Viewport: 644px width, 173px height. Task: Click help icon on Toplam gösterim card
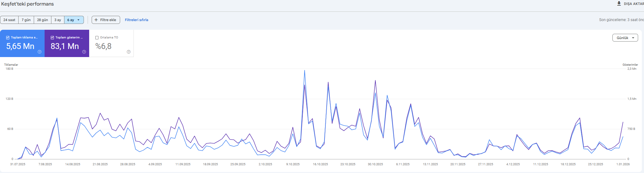coord(84,52)
